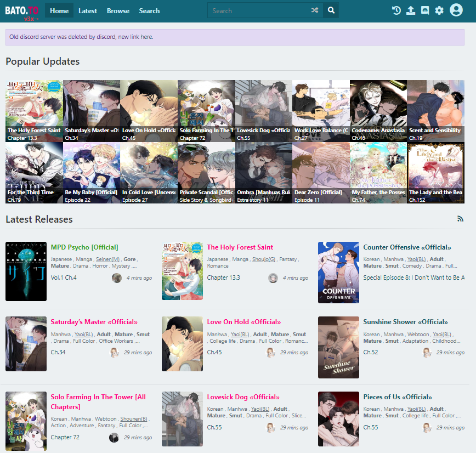Open Solo Farming popular updates thumbnail
Screen dimensions: 476x453
click(x=206, y=111)
